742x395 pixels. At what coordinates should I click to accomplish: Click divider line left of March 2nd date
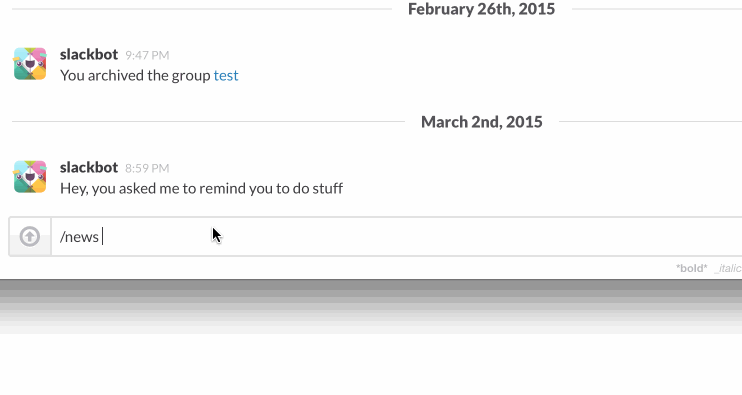tap(208, 122)
